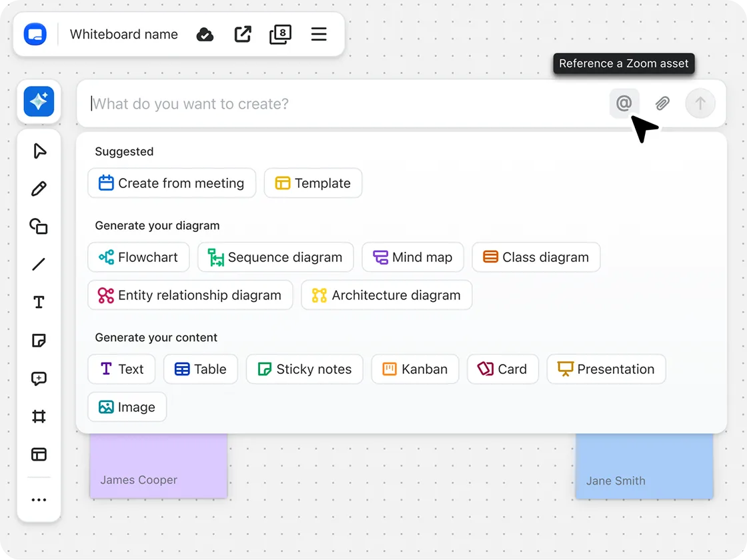The width and height of the screenshot is (747, 560).
Task: Check the cloud save status icon
Action: [x=205, y=34]
